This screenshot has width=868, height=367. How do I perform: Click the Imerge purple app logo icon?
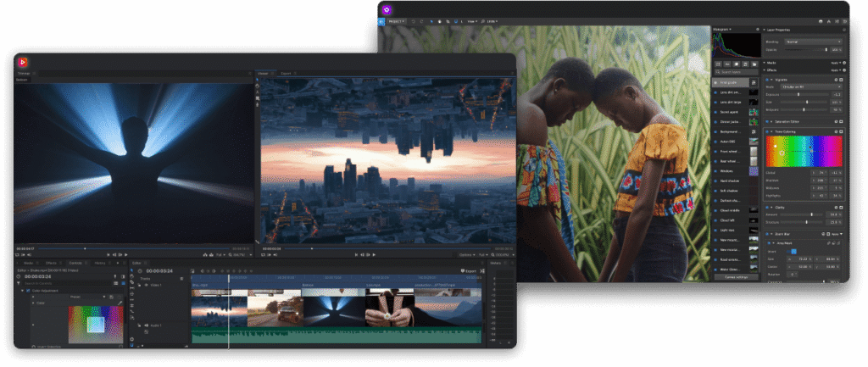pos(387,10)
